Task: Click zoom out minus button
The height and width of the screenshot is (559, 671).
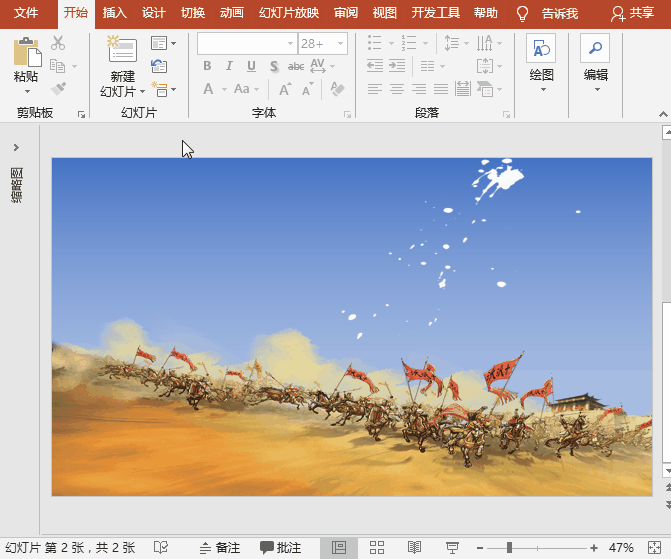Action: (x=480, y=548)
